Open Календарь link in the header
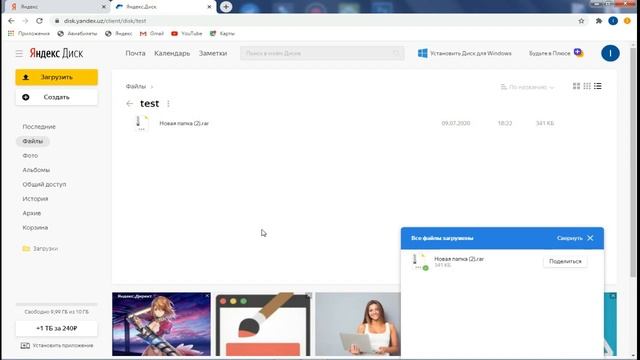Viewport: 640px width, 360px height. click(172, 53)
